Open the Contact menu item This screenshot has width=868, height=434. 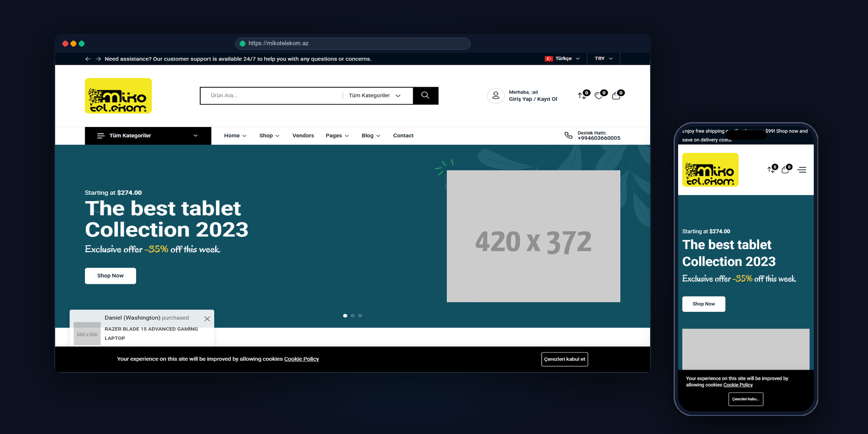(403, 136)
